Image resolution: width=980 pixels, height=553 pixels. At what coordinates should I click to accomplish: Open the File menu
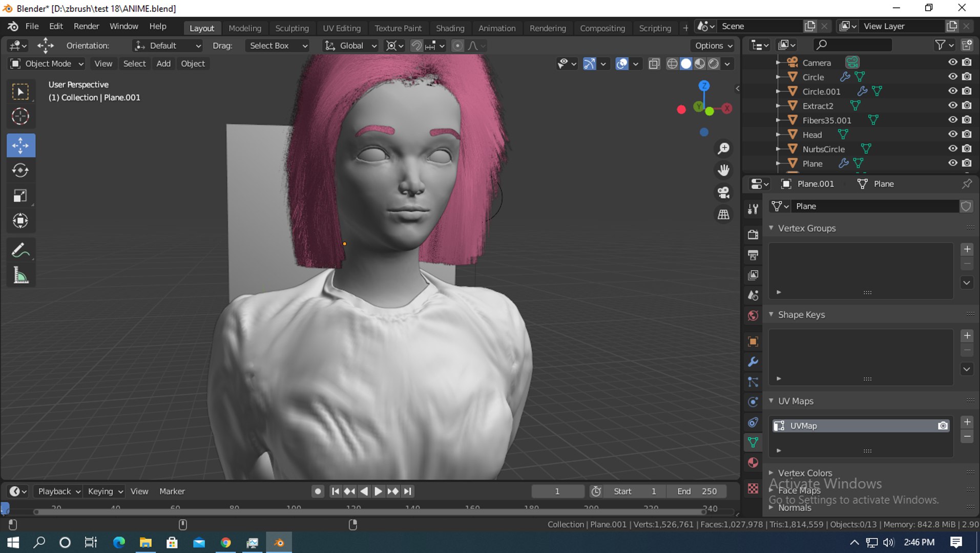click(32, 26)
